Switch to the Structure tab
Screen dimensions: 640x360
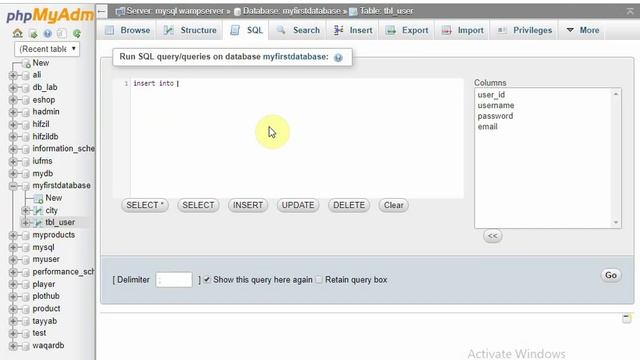tap(190, 30)
